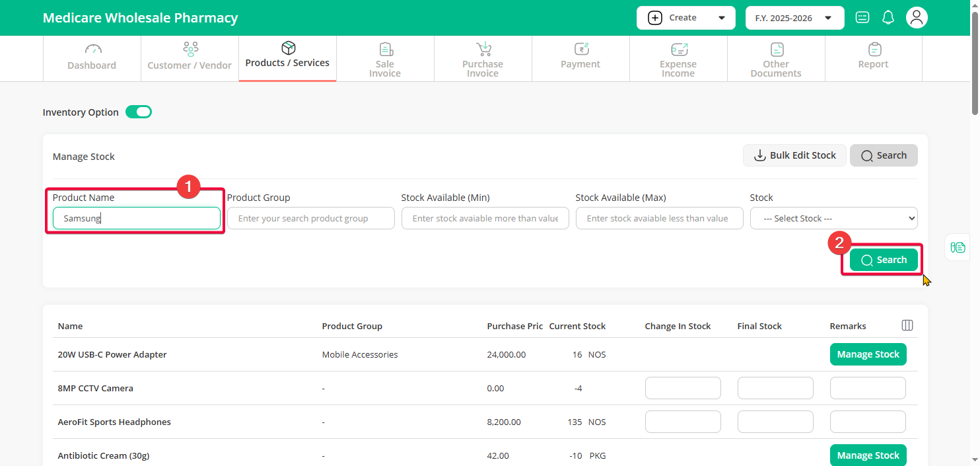Click the keyboard shortcuts icon in header
The image size is (980, 466).
(x=862, y=18)
